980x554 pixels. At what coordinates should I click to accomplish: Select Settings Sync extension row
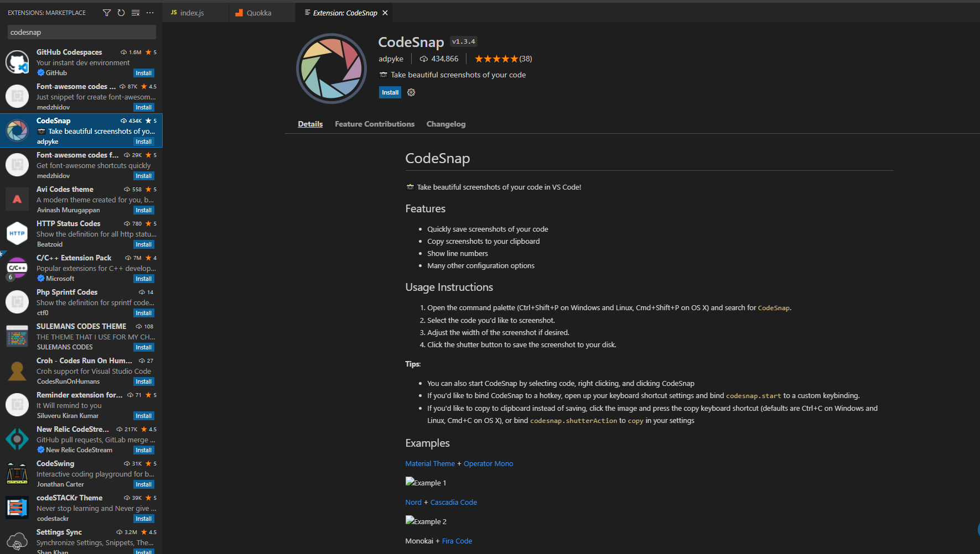[81, 540]
